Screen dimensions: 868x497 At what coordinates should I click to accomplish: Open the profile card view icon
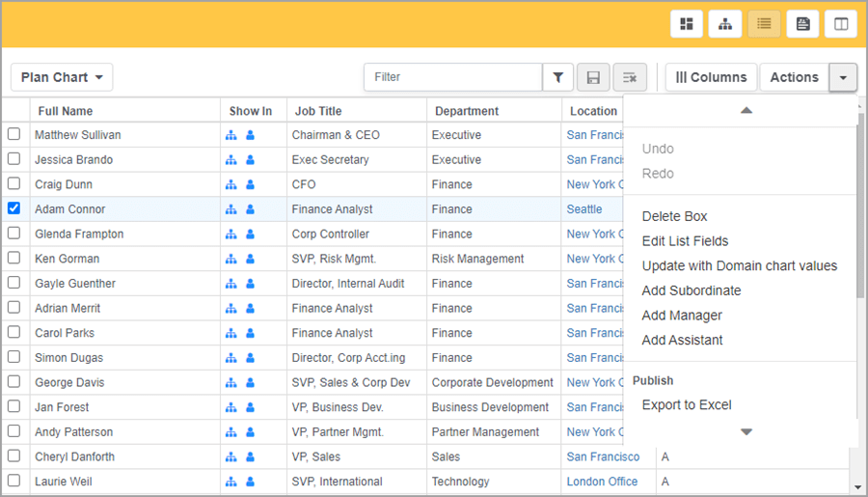(802, 24)
